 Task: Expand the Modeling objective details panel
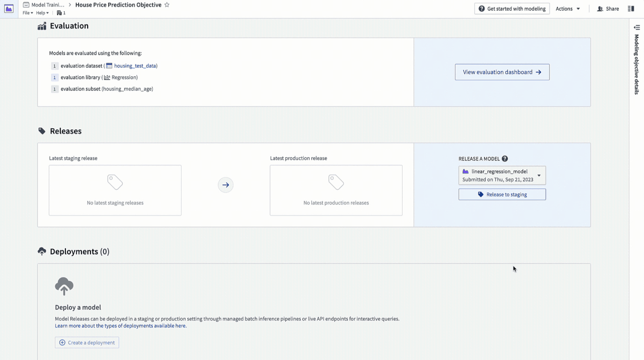point(637,28)
